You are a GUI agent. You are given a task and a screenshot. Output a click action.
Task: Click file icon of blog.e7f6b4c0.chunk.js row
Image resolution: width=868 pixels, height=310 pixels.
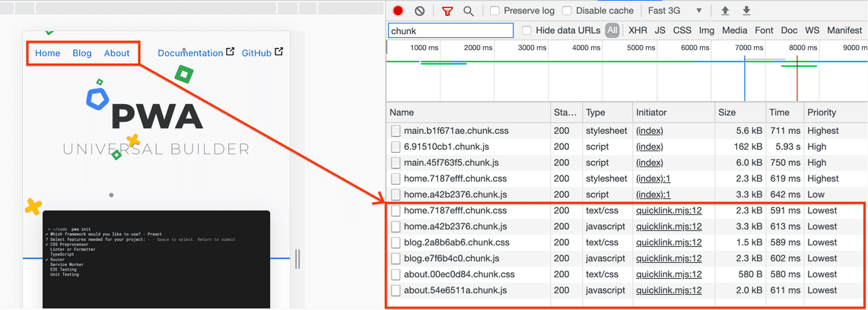pos(396,258)
